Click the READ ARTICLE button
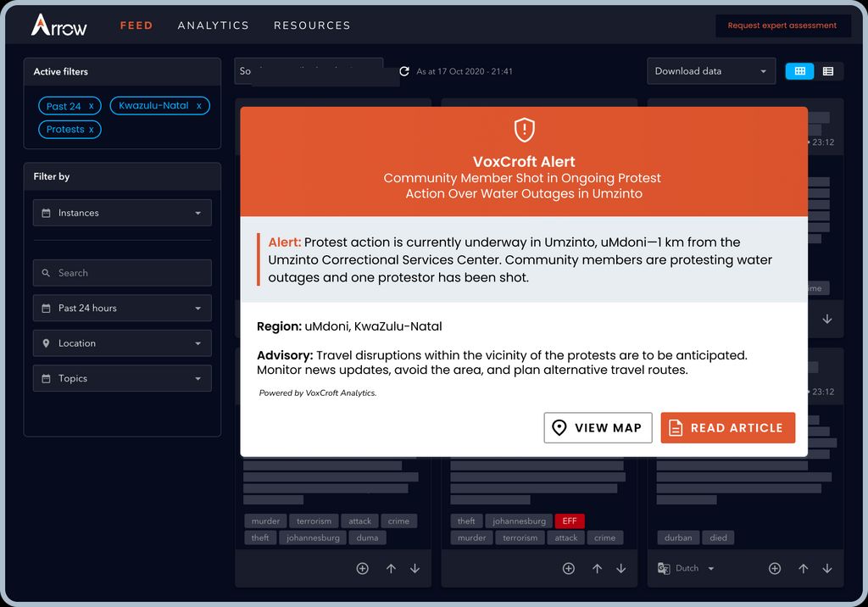This screenshot has height=607, width=868. (728, 427)
